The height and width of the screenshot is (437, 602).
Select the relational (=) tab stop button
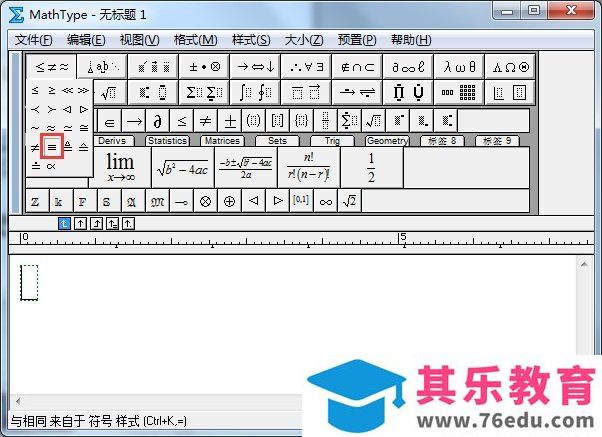112,223
